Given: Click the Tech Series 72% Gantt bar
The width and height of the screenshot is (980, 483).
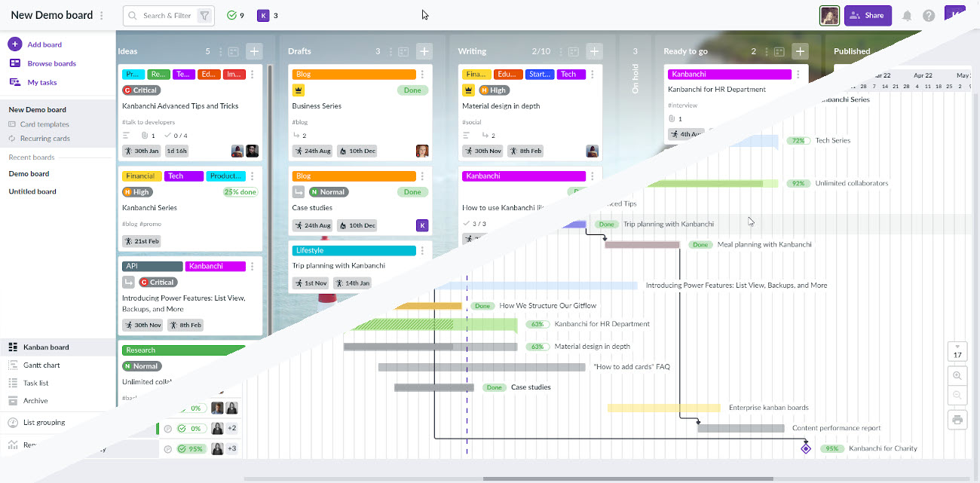Looking at the screenshot, I should [754, 141].
